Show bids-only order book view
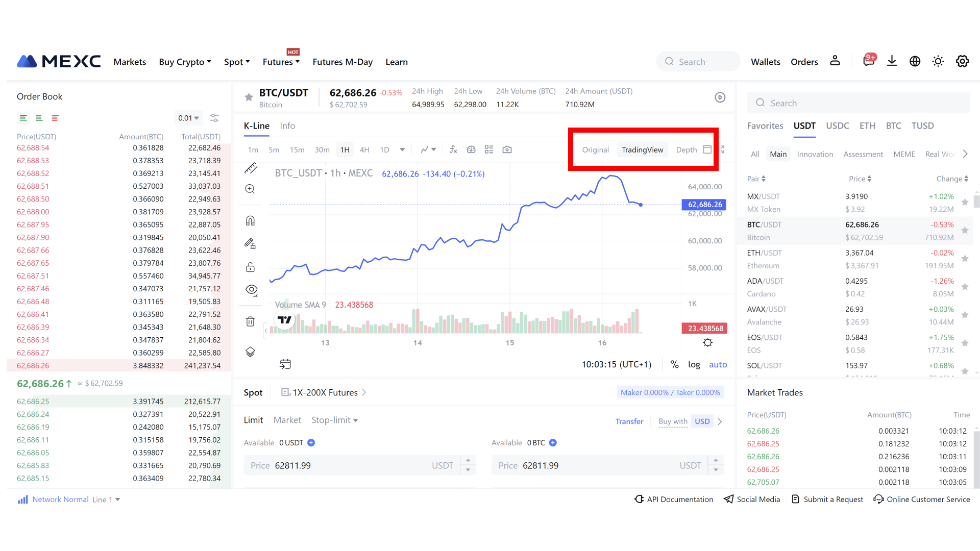This screenshot has height=551, width=980. click(39, 118)
